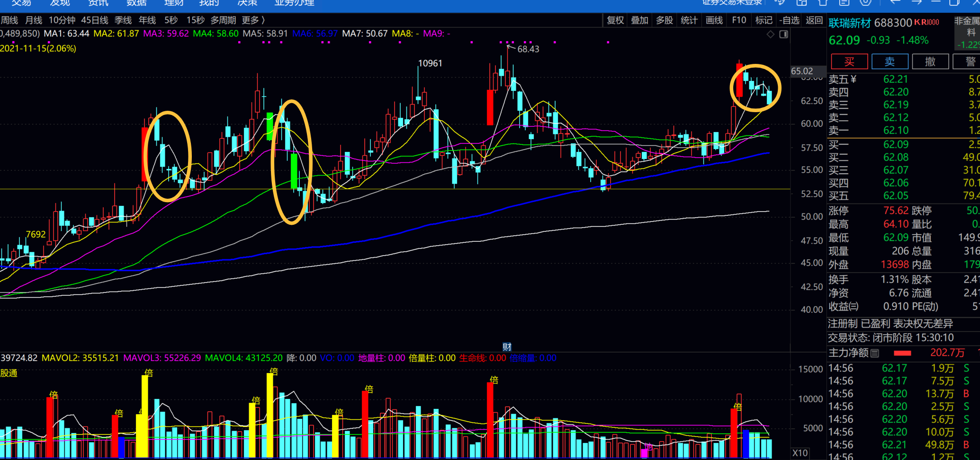Open the 画线 drawing tools

tap(714, 20)
